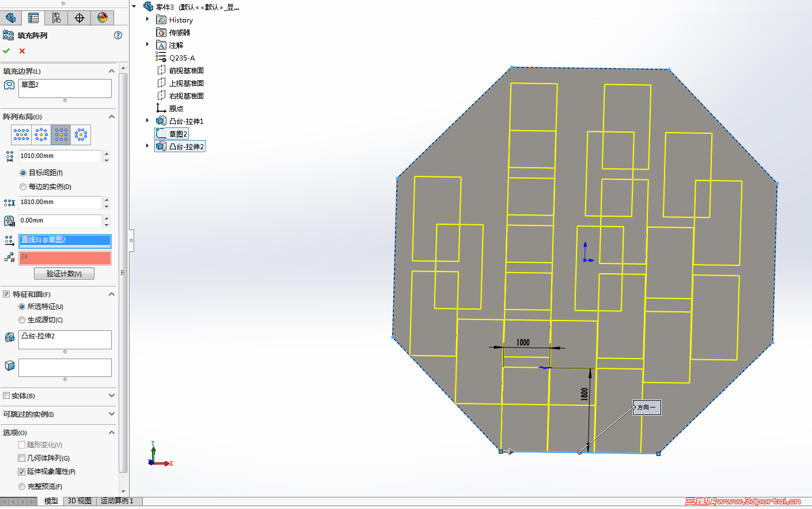Expand the 注解 tree node
This screenshot has height=509, width=812.
[147, 44]
